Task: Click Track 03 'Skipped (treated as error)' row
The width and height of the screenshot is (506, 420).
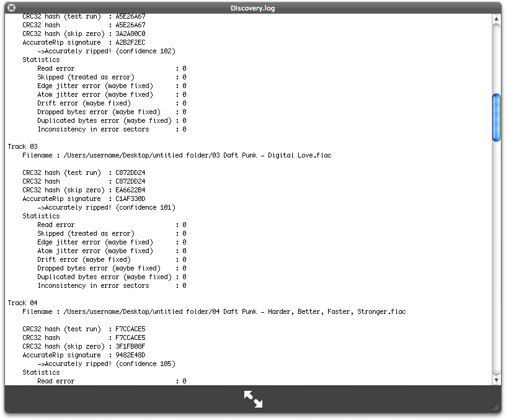Action: [112, 233]
